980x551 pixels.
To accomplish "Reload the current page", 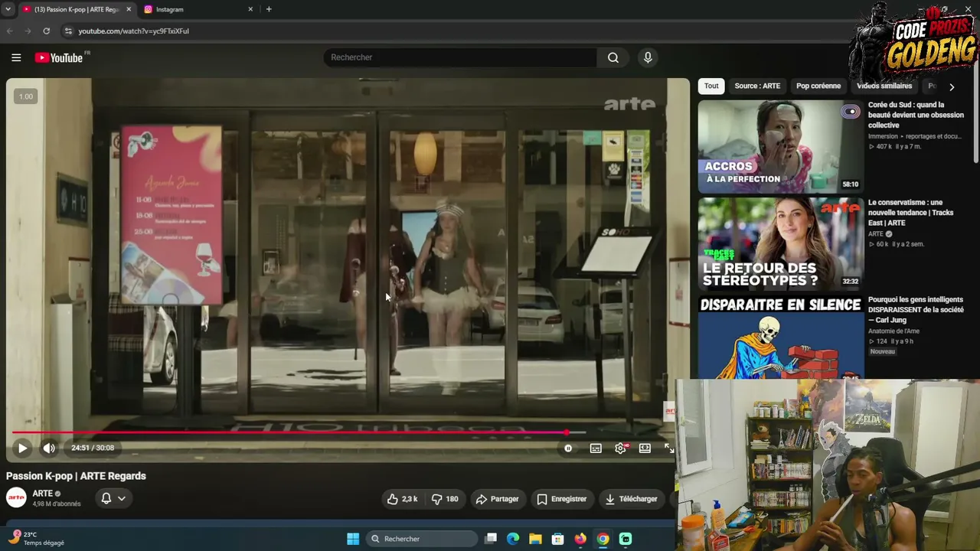I will click(46, 31).
